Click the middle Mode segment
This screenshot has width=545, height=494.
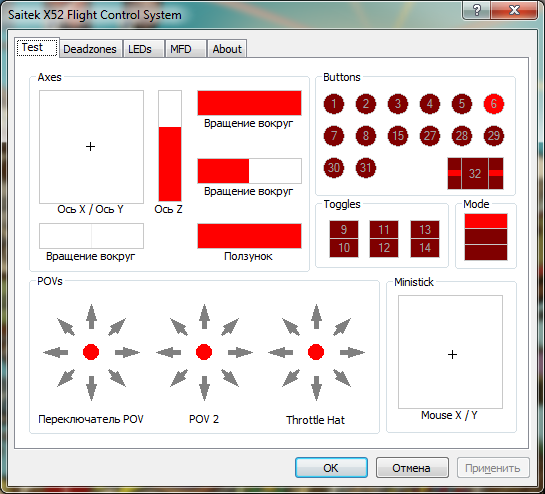(x=486, y=237)
